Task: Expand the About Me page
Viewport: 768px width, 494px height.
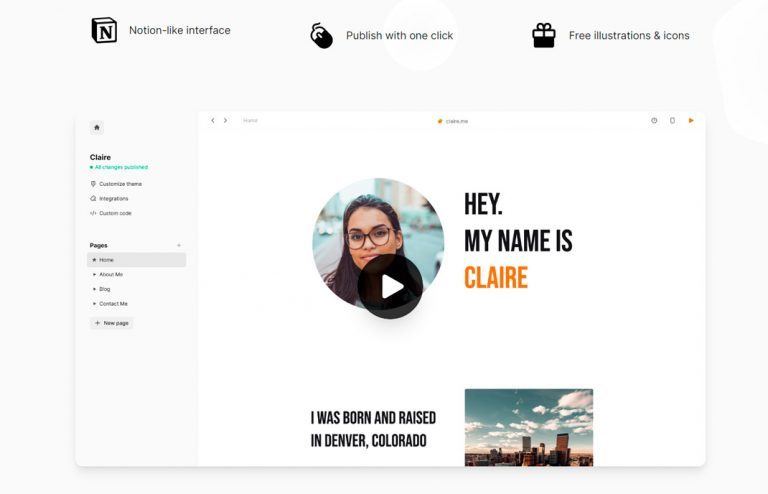Action: 95,274
